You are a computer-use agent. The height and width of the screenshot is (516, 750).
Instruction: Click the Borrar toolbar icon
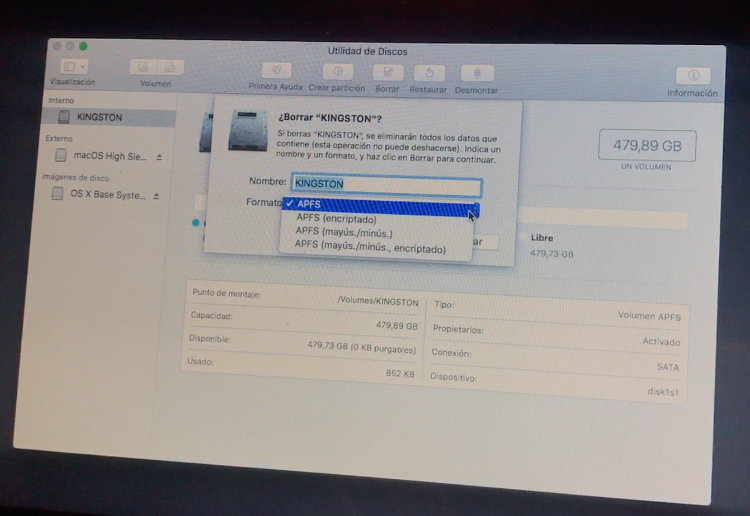pyautogui.click(x=387, y=74)
